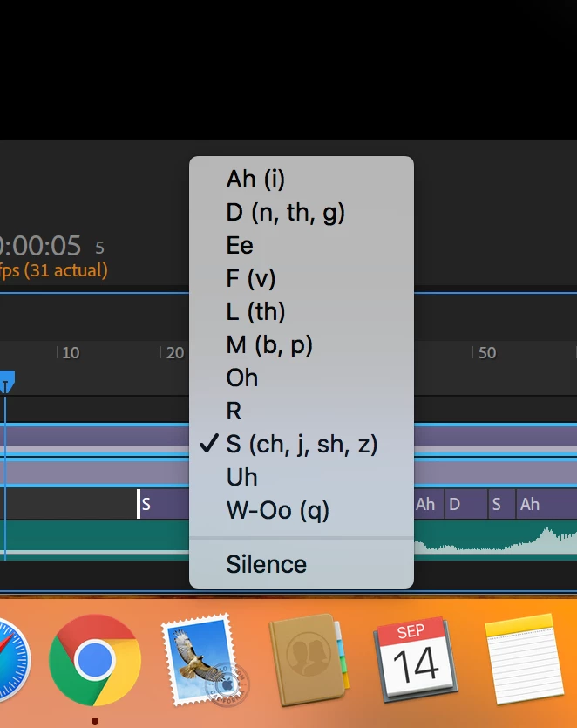Click the 00:05 timecode display
Viewport: 577px width, 728px height.
tap(41, 246)
